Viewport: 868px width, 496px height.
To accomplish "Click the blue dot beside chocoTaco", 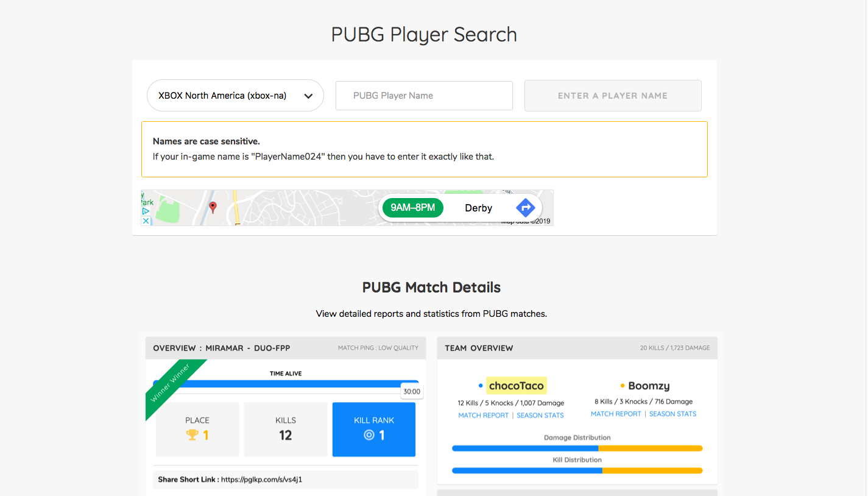I will 481,386.
